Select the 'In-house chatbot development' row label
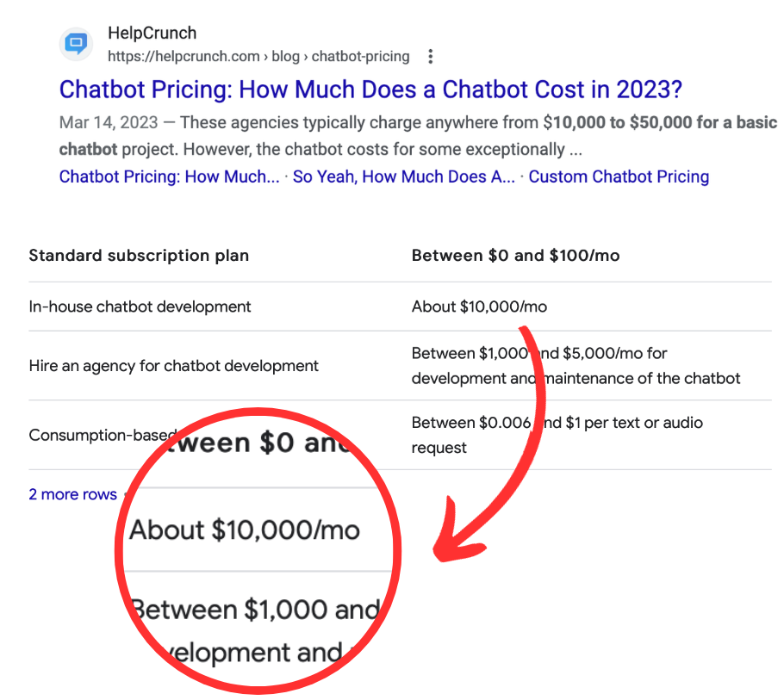This screenshot has height=700, width=784. [x=140, y=307]
